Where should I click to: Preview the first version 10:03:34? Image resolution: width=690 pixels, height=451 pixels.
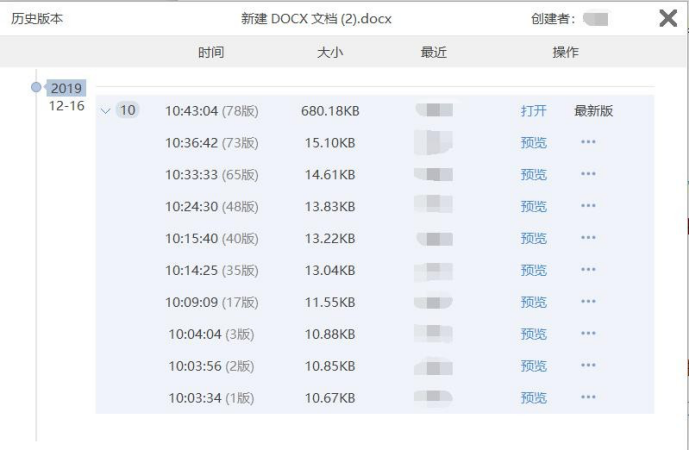coord(534,398)
